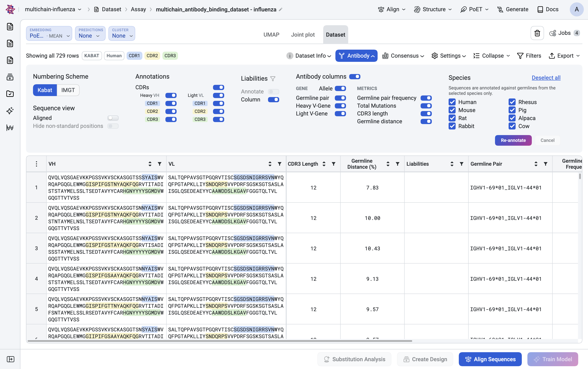Click the OpenProtein logo icon
The height and width of the screenshot is (369, 588).
[10, 9]
